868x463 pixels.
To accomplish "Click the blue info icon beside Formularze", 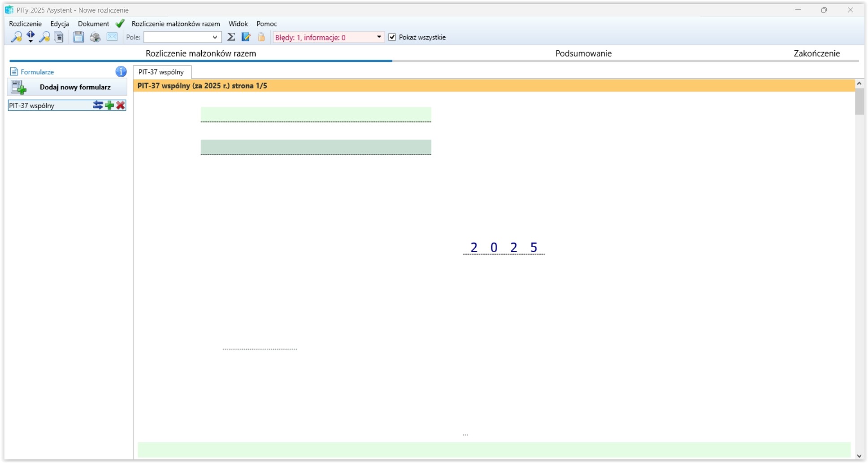I will pyautogui.click(x=121, y=72).
